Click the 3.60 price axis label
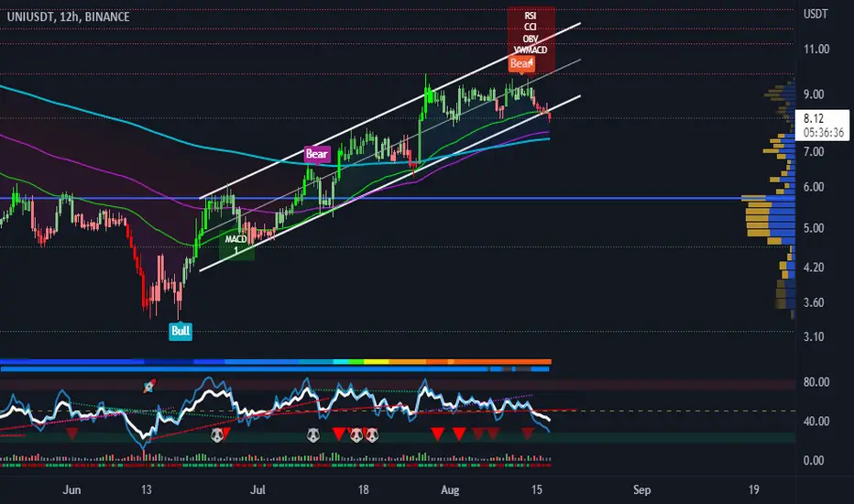The image size is (854, 504). (x=813, y=302)
